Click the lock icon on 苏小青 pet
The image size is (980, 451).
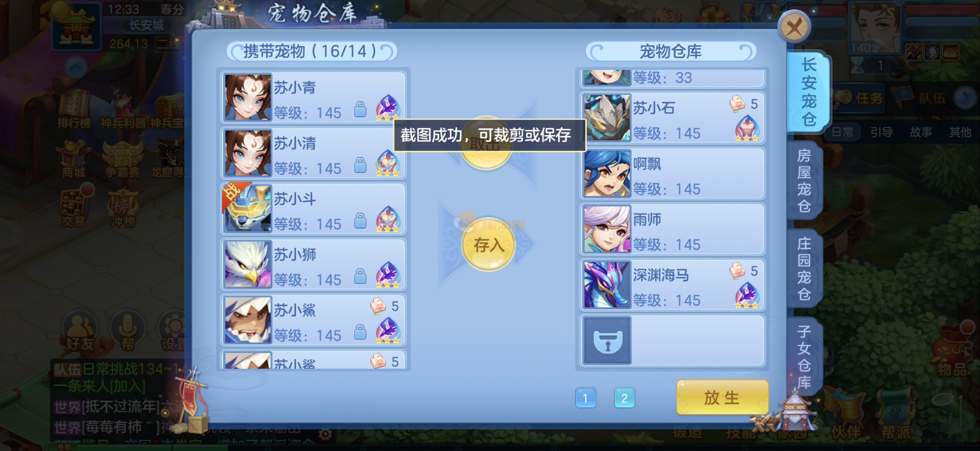click(360, 109)
